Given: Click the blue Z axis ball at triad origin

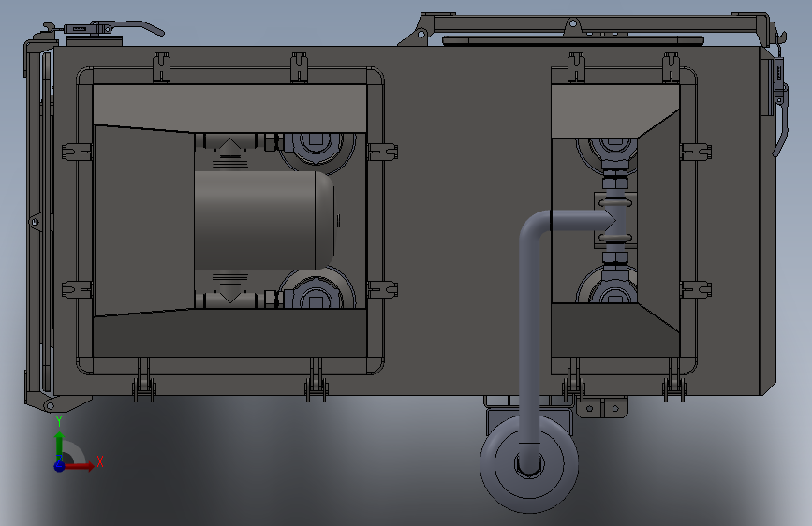Looking at the screenshot, I should (x=60, y=466).
